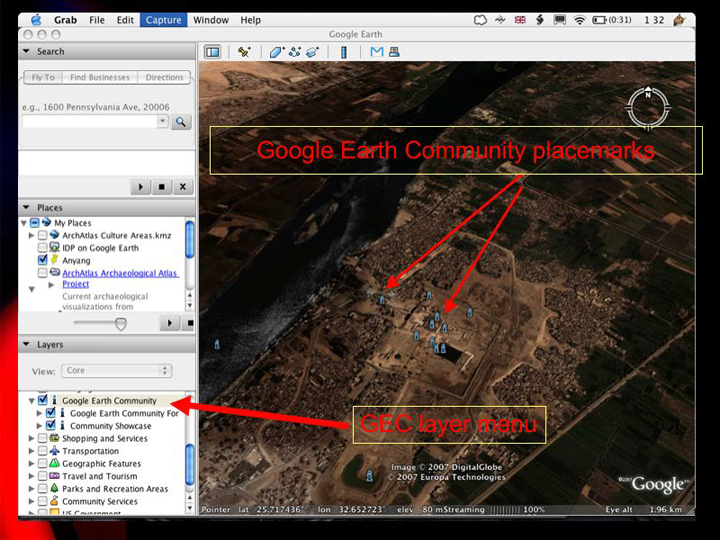
Task: Click the community placemark near the lake
Action: (369, 475)
